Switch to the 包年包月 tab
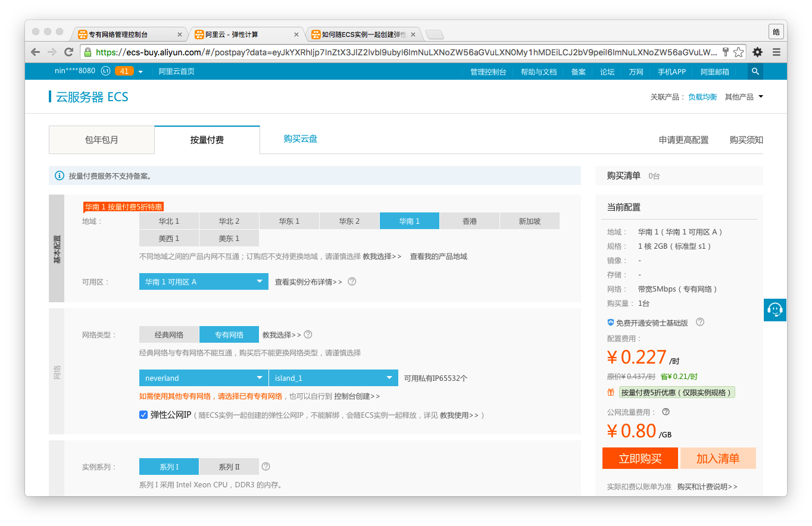The width and height of the screenshot is (812, 526). point(102,140)
